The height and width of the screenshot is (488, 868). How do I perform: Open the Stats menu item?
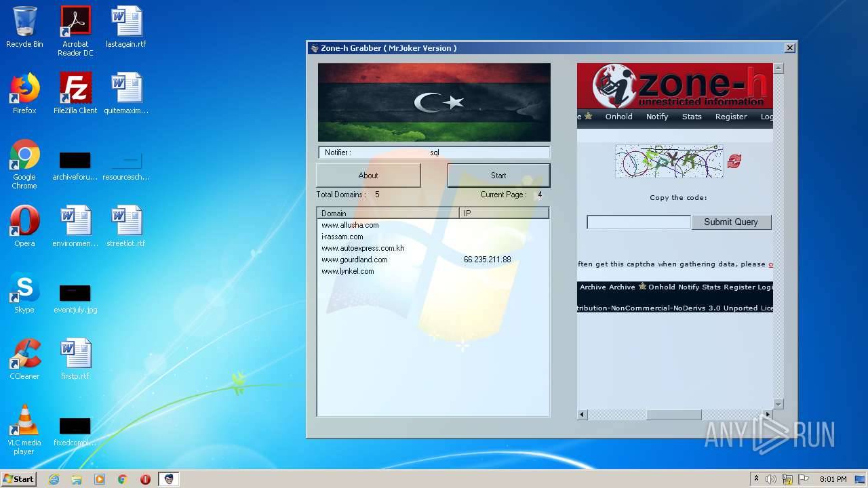[x=692, y=117]
